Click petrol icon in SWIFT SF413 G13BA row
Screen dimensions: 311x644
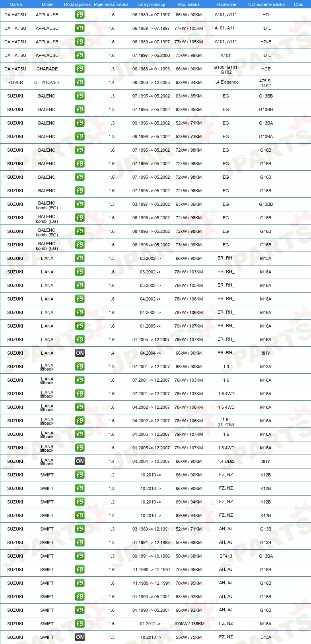pos(80,556)
